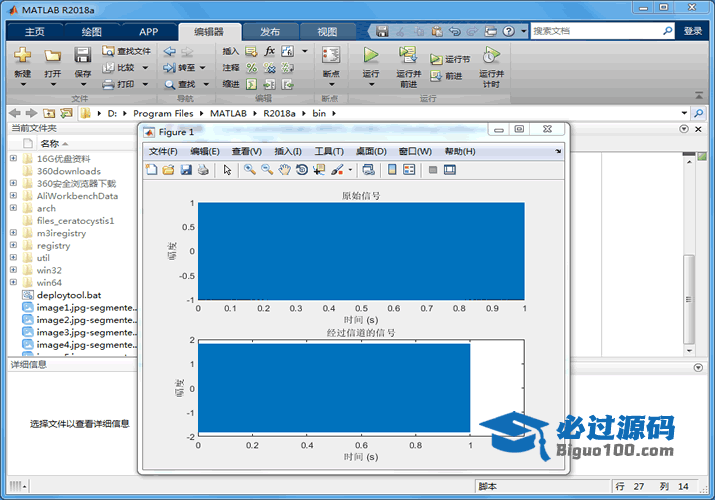Open Figure 1 Insert (插入) menu

[288, 151]
